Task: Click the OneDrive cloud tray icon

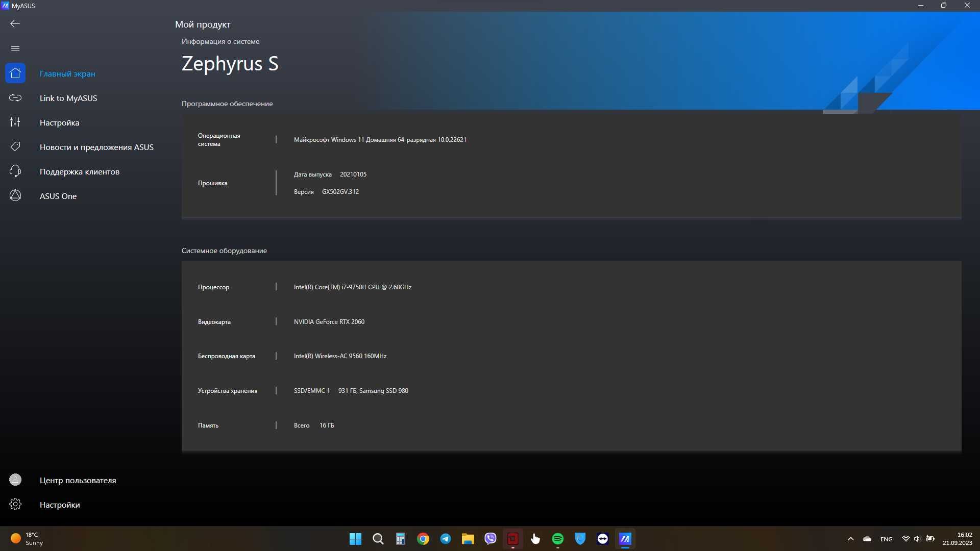Action: (x=867, y=539)
